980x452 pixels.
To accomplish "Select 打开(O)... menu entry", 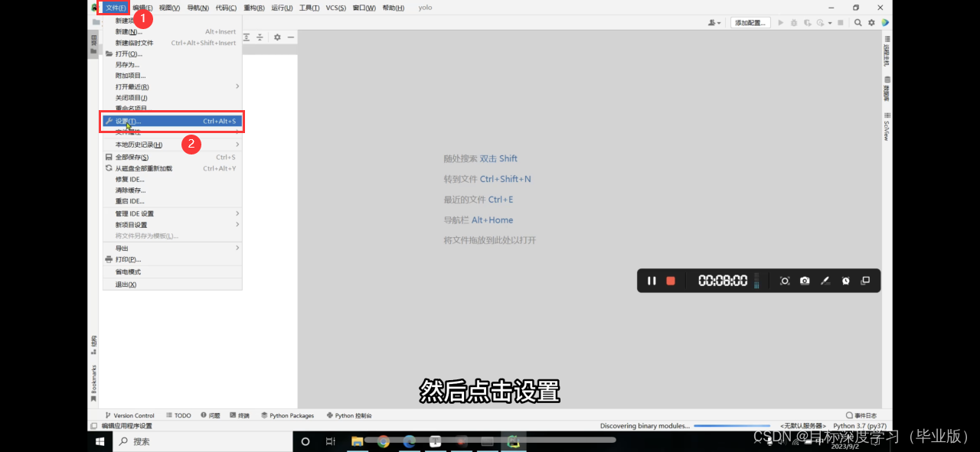I will [x=172, y=54].
